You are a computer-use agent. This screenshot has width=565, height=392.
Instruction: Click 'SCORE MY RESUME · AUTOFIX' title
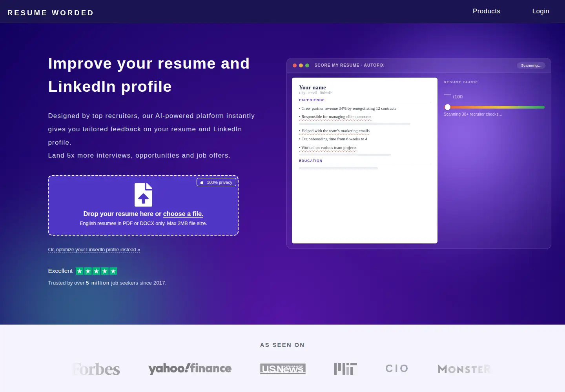point(349,65)
